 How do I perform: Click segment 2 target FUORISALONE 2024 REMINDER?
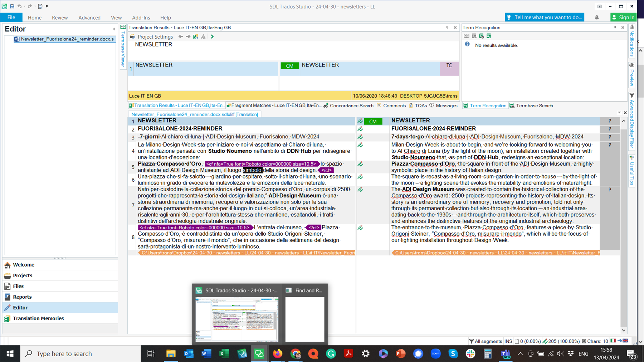click(x=434, y=128)
